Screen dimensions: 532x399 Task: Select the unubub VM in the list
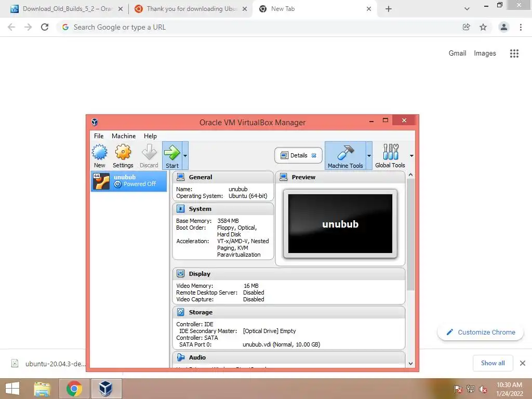click(x=129, y=181)
